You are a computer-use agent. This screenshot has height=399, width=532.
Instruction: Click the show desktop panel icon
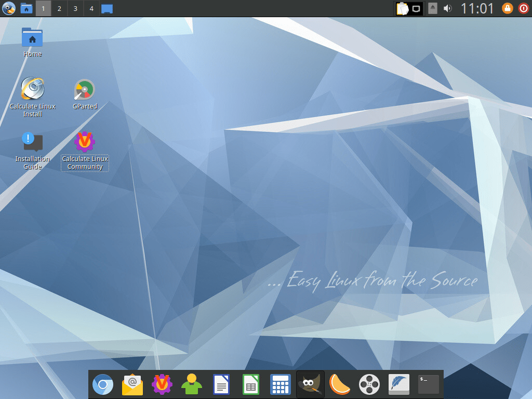tap(107, 8)
